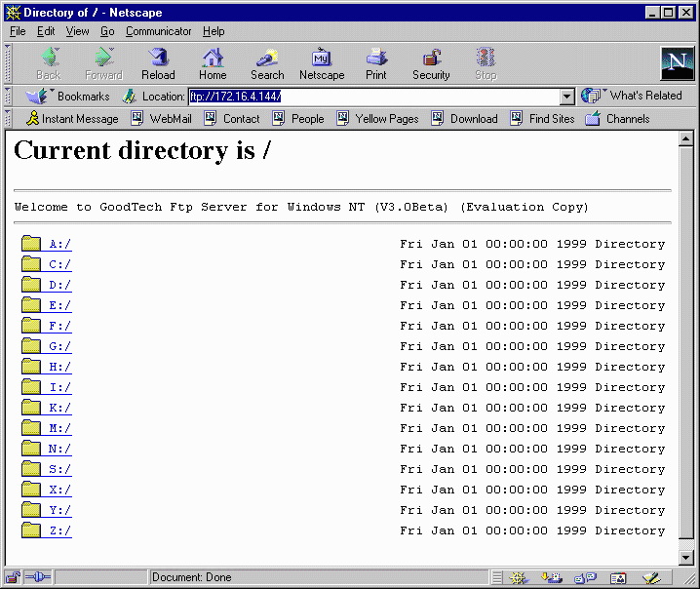The image size is (700, 589).
Task: Click the Back navigation icon
Action: click(49, 63)
